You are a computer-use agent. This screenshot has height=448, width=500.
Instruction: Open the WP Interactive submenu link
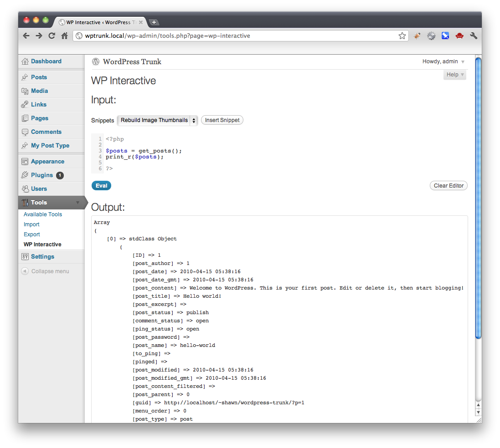[42, 244]
